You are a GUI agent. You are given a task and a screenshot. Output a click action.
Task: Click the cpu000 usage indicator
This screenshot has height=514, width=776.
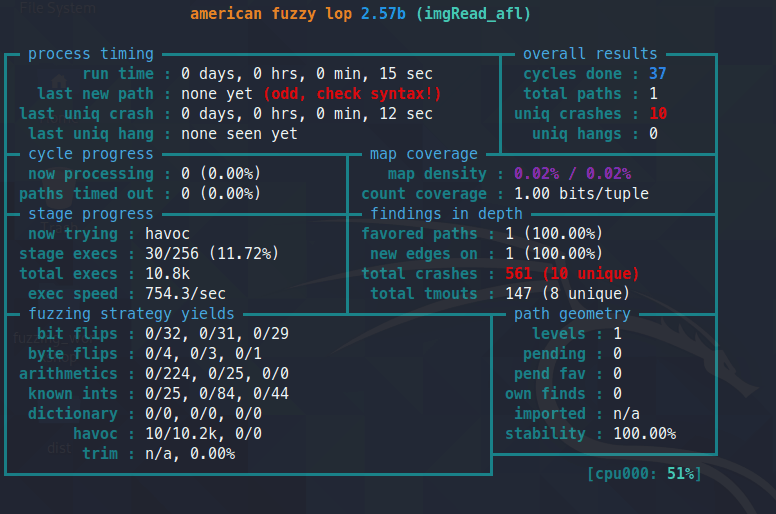644,474
